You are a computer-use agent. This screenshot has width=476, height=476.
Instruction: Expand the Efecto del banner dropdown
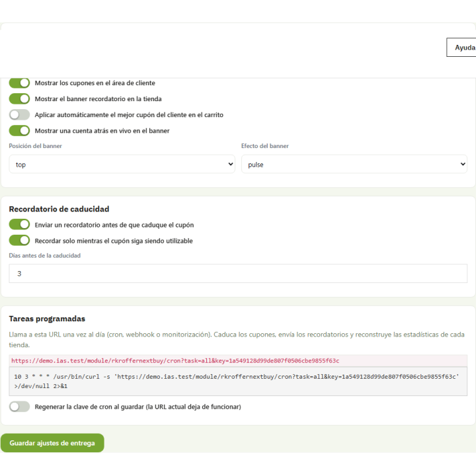click(x=354, y=164)
